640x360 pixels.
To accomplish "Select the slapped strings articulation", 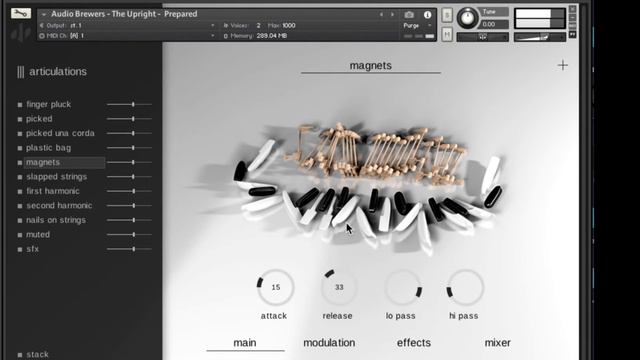I will [56, 177].
